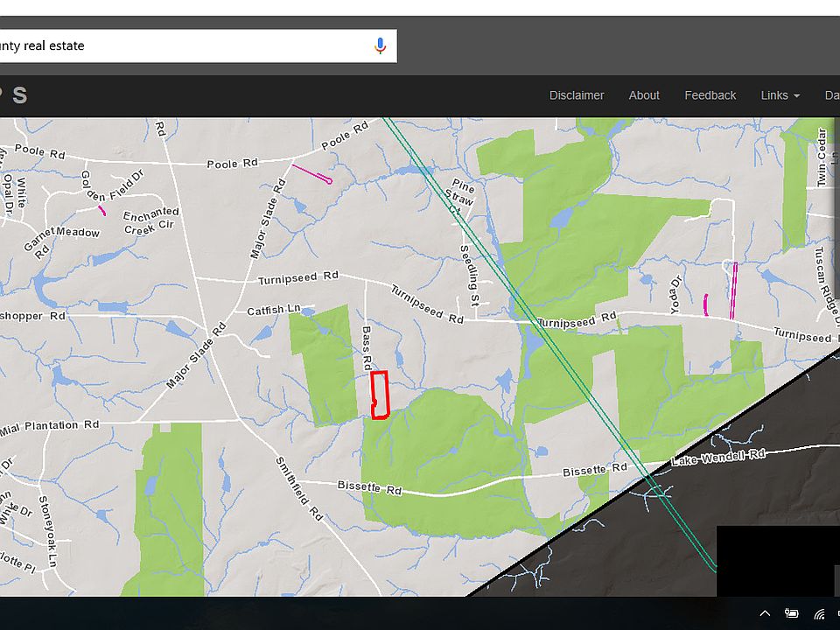The width and height of the screenshot is (840, 630).
Task: Click the Pine Straw Ct label
Action: click(x=460, y=196)
